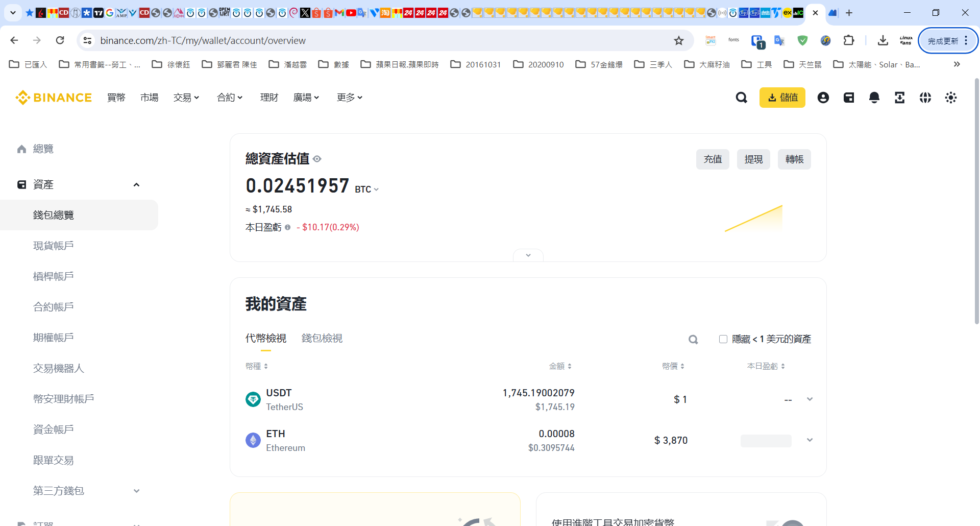Toggle the theme sun icon
This screenshot has height=526, width=980.
point(950,98)
